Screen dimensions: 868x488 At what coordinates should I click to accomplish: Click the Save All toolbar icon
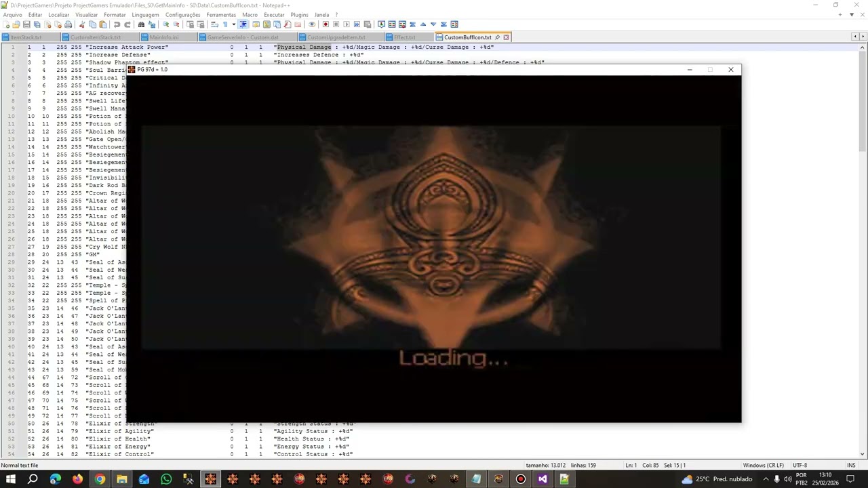37,25
